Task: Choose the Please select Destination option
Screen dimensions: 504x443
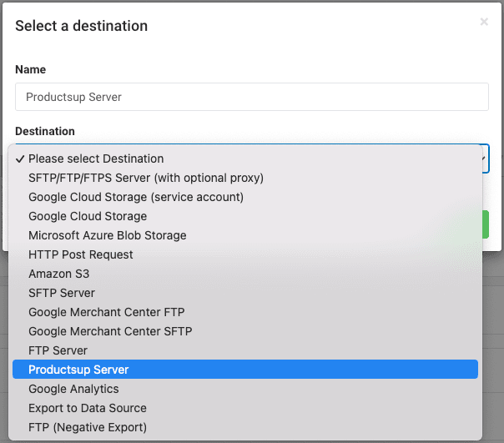Action: [96, 159]
